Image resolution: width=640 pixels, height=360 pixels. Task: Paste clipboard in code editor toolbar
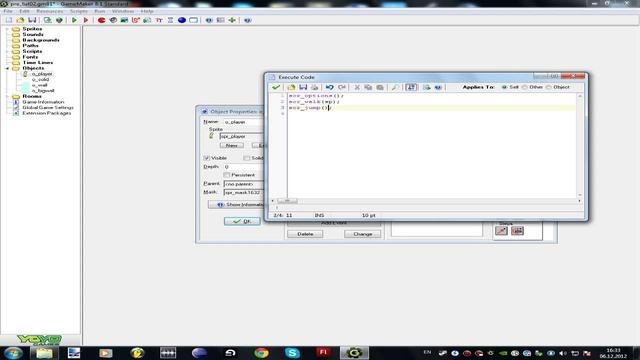coord(380,87)
